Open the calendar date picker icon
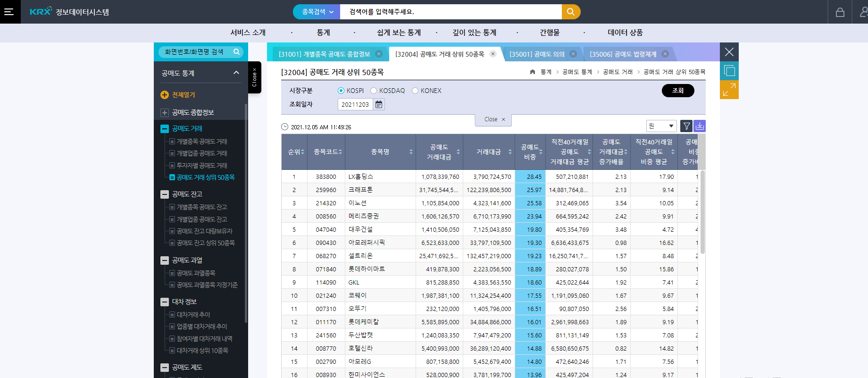Viewport: 868px width, 378px height. coord(379,104)
